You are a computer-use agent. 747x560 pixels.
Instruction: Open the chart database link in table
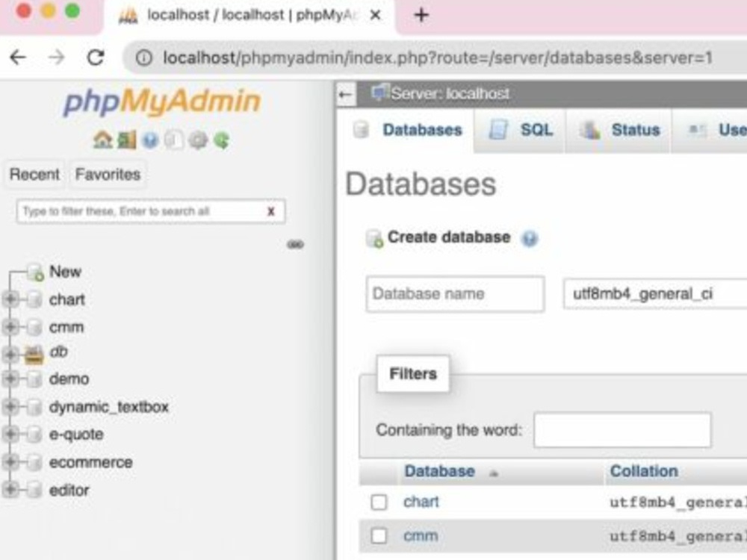(421, 502)
